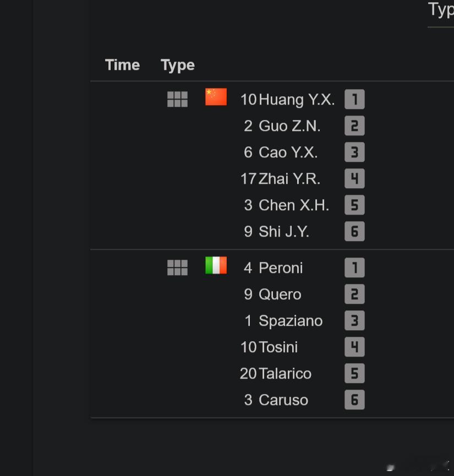
Task: Select position badge 4 next to Zhai Y.R.
Action: point(354,178)
